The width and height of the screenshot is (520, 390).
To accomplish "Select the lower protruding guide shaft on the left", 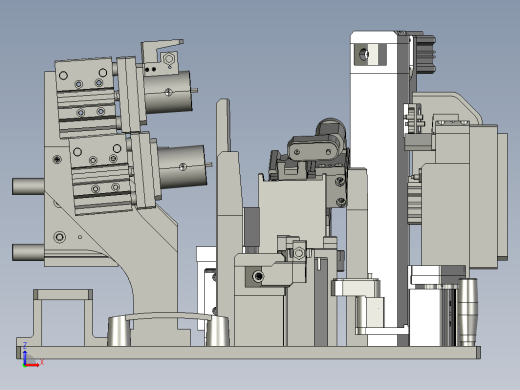I will [28, 253].
